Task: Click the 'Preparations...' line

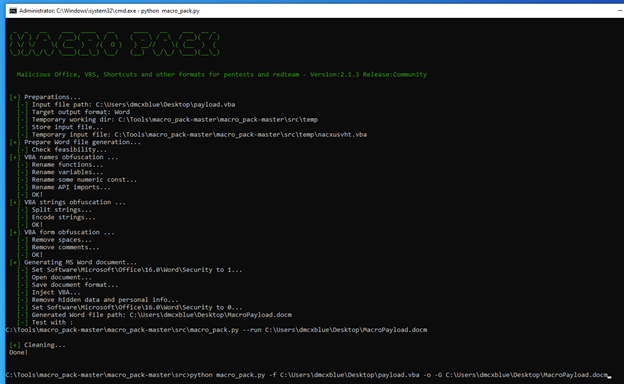Action: 45,97
